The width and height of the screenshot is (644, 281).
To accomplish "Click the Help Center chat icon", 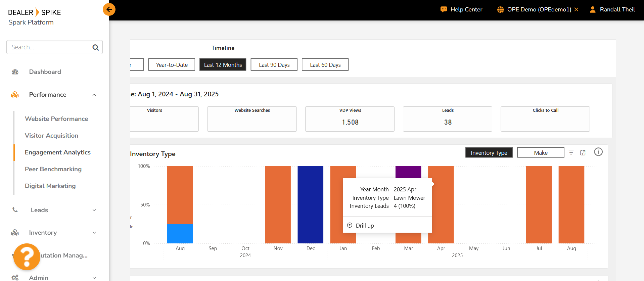I will click(x=444, y=9).
